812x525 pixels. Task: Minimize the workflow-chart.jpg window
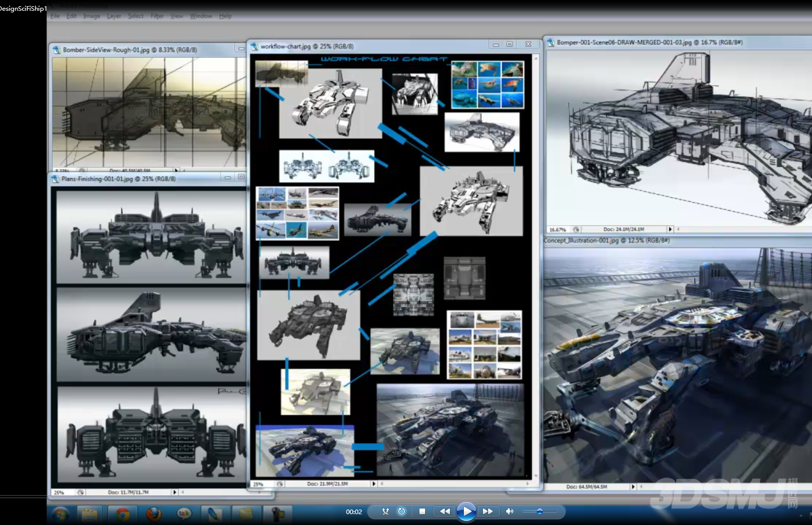tap(496, 45)
